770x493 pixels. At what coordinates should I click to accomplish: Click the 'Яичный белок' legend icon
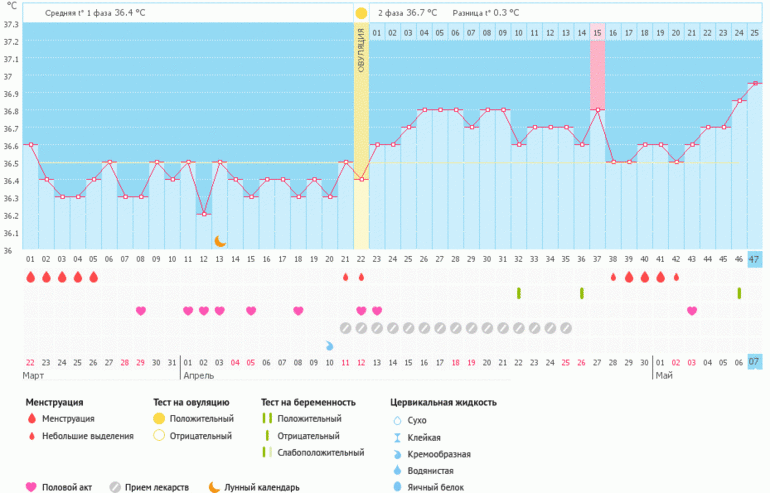coord(397,486)
